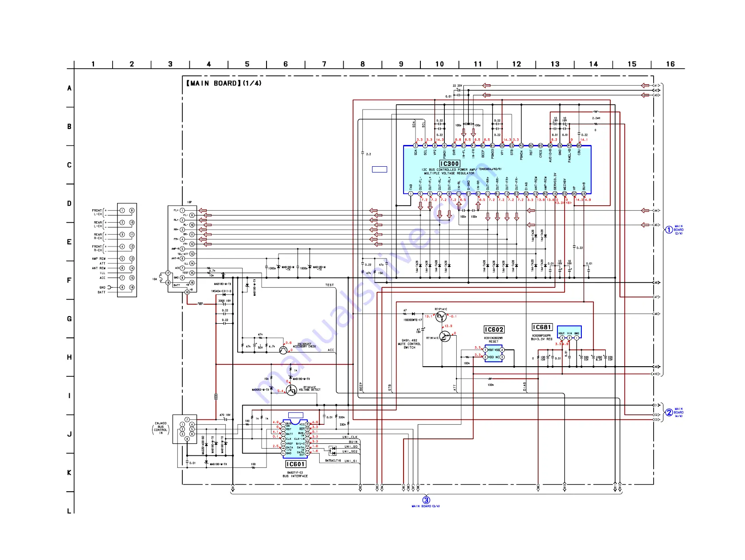745x560 pixels.
Task: Click the 2.2mH inductor label
Action: 596,118
